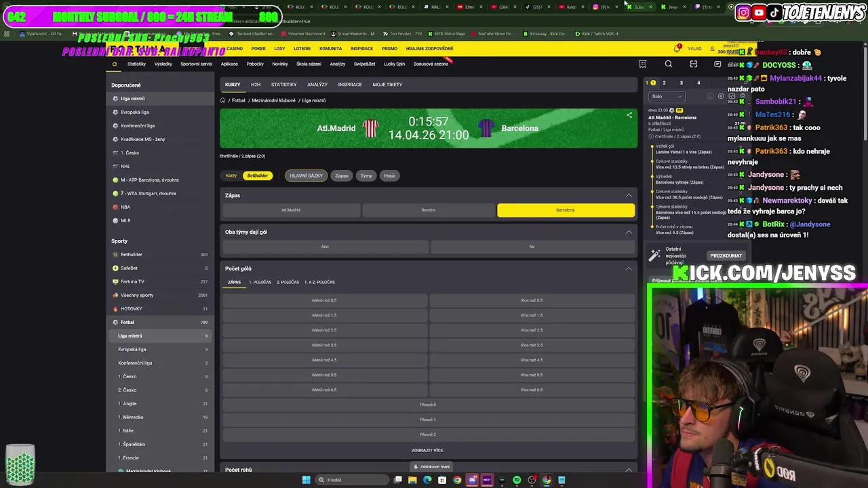
Task: Toggle the Kurzy betting mode pill
Action: [231, 176]
